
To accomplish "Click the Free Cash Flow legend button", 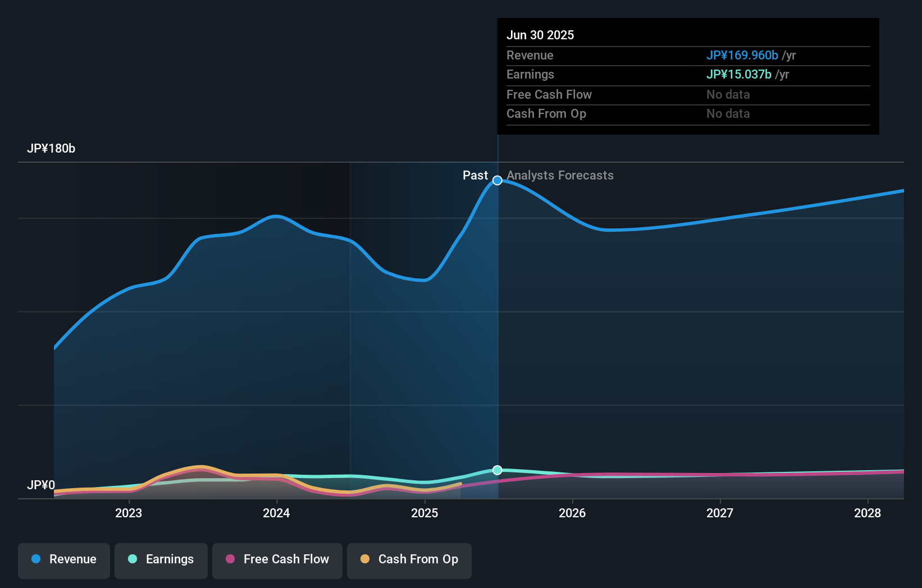I will pos(277,561).
